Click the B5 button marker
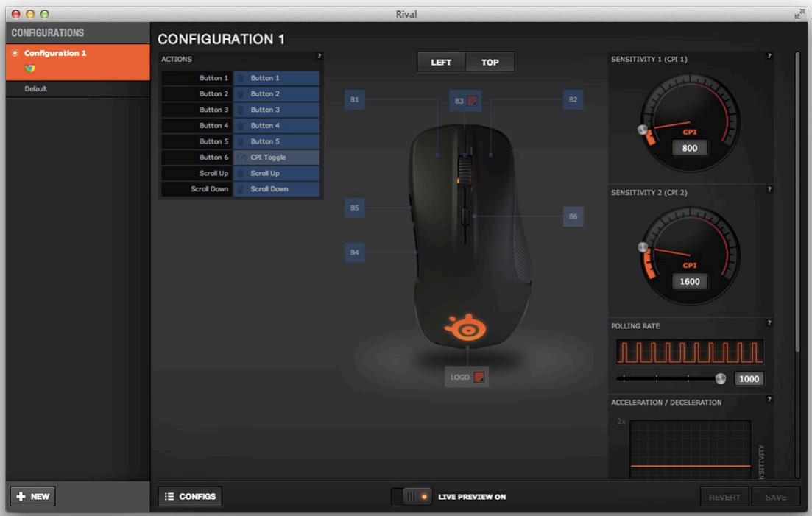The height and width of the screenshot is (516, 812). pos(355,208)
